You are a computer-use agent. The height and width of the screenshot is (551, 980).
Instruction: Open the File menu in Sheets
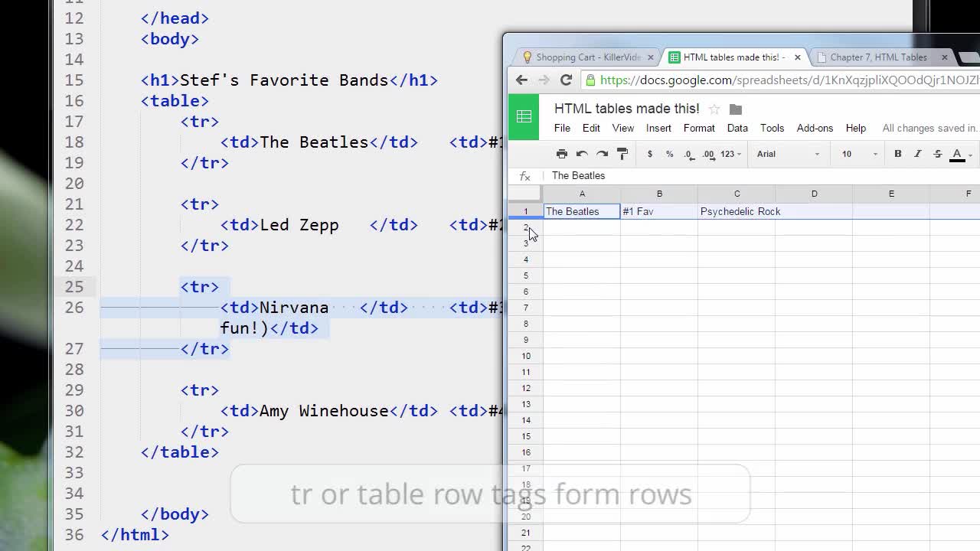[562, 128]
